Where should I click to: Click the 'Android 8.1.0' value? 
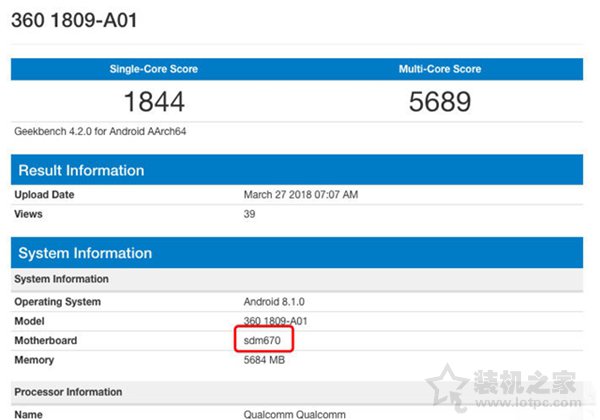[274, 302]
